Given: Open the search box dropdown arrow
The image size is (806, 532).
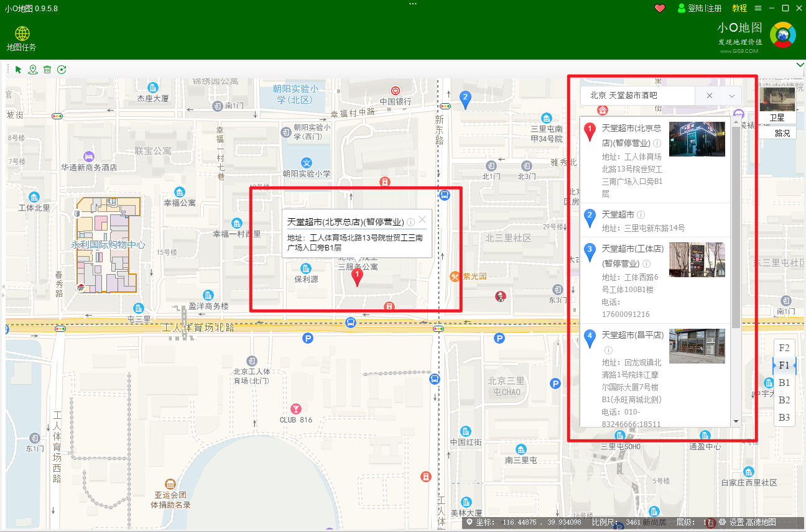Looking at the screenshot, I should pos(732,96).
